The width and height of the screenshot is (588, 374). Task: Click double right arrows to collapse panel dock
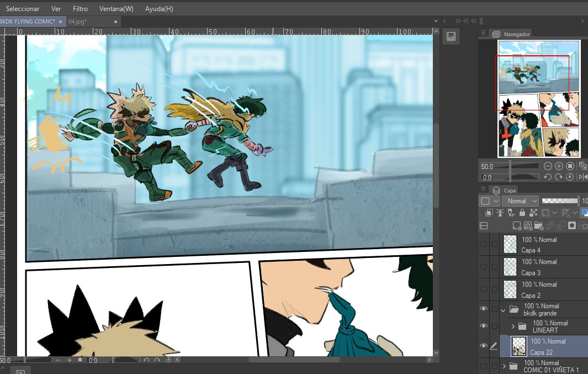tap(458, 21)
